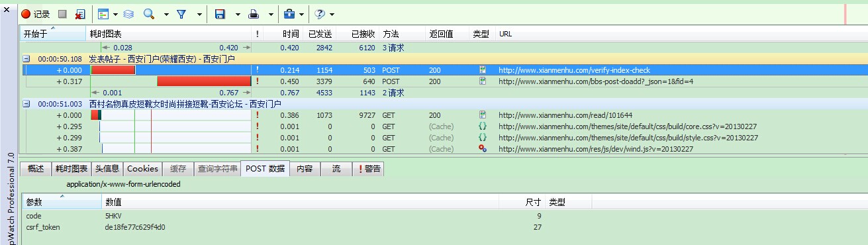Viewport: 868px width, 245px height.
Task: Click the 已发送 column header
Action: [x=320, y=33]
